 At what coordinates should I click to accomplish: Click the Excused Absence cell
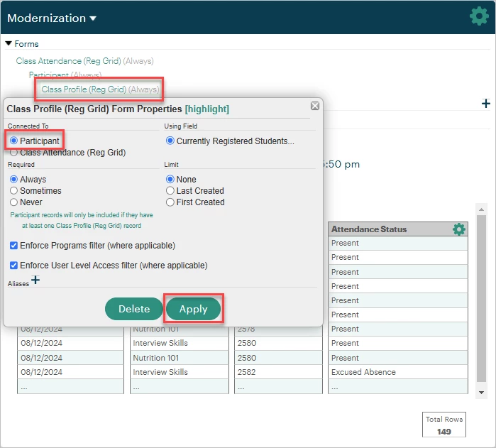coord(398,372)
